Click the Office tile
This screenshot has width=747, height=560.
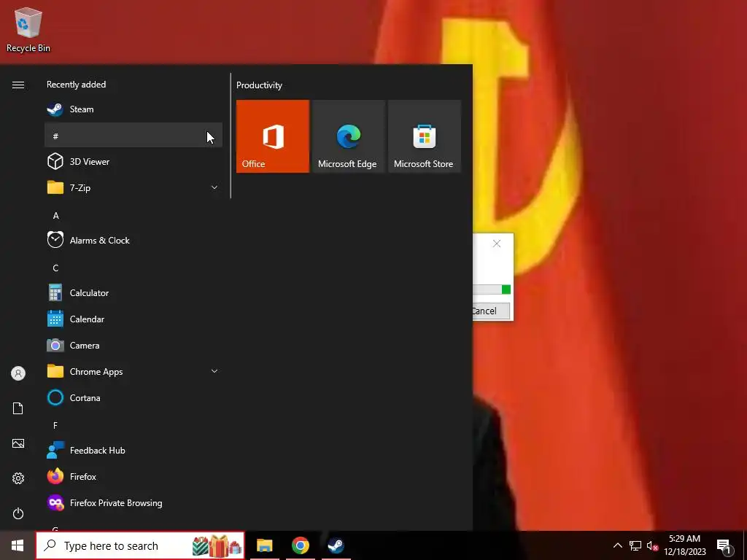pyautogui.click(x=273, y=136)
